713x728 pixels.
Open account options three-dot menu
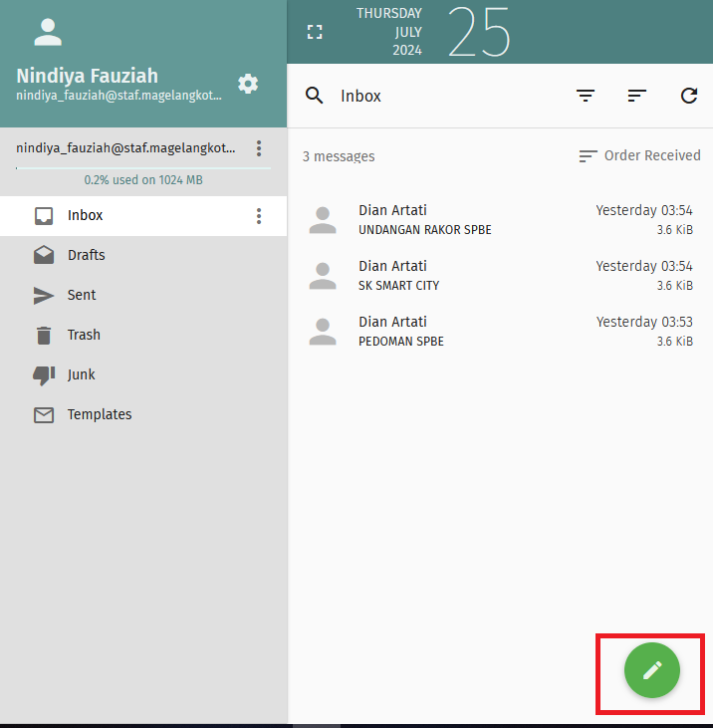point(259,148)
